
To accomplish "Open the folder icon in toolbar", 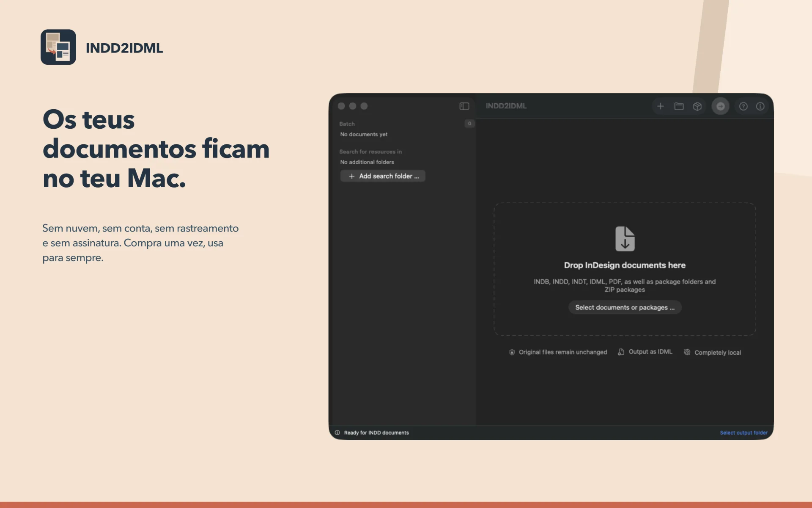I will [x=679, y=106].
